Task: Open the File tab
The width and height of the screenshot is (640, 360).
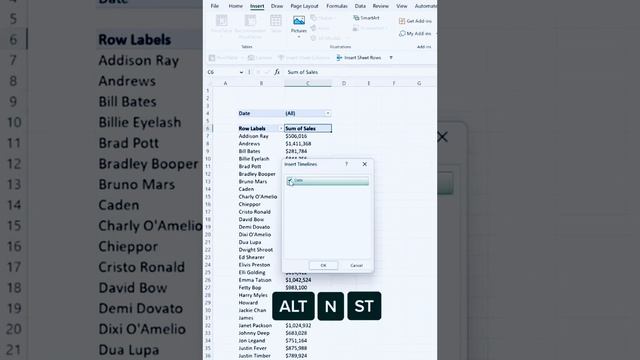Action: (x=215, y=6)
